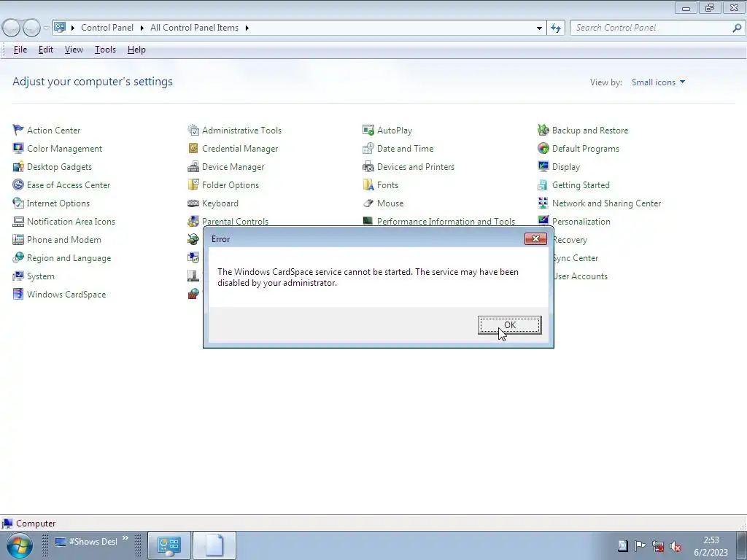Open the Sync Center link
This screenshot has height=560, width=747.
tap(576, 258)
